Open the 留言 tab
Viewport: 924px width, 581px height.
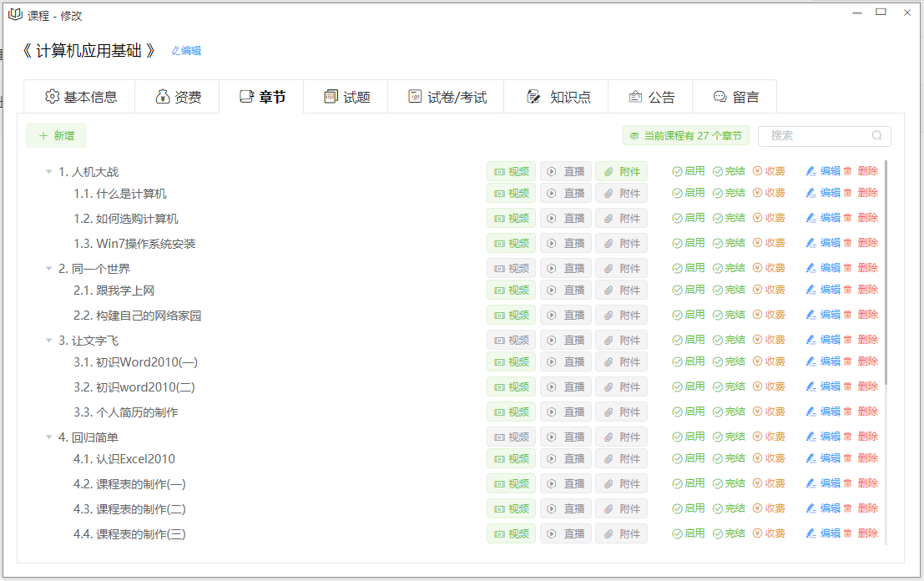coord(735,97)
